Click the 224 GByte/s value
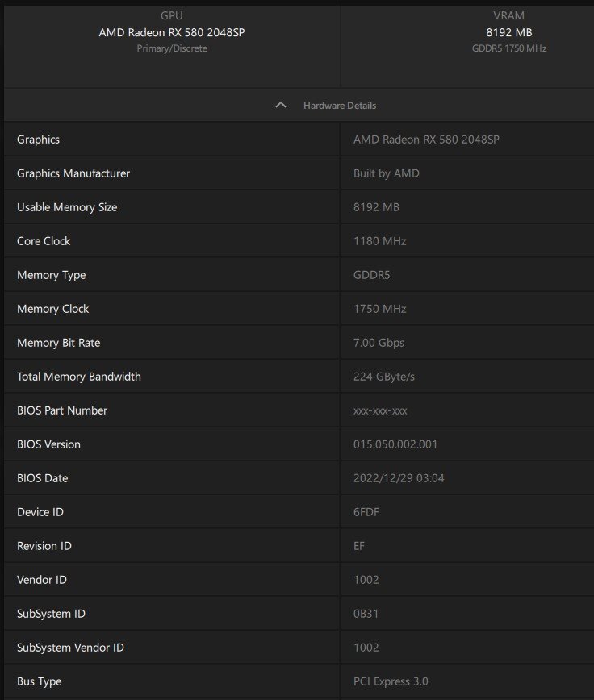This screenshot has width=594, height=700. pyautogui.click(x=384, y=377)
